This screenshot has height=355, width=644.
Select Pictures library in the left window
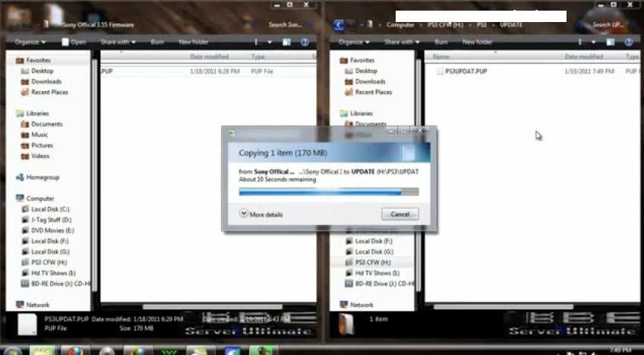(42, 145)
